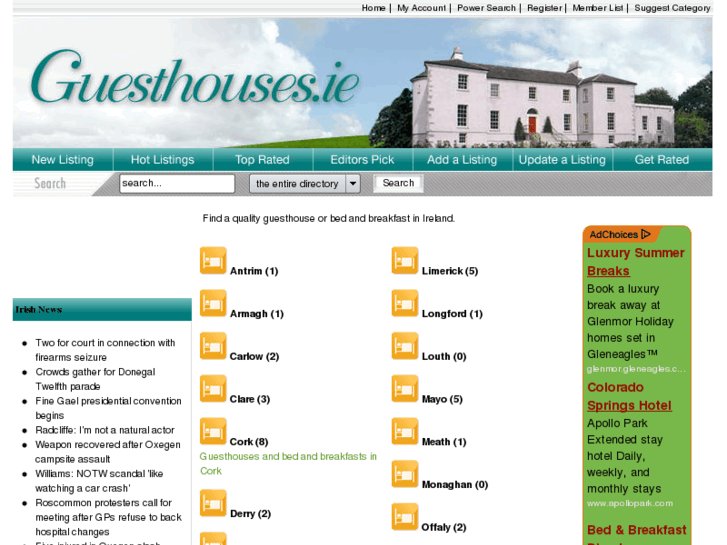Open the Editors Pick tab

click(363, 160)
